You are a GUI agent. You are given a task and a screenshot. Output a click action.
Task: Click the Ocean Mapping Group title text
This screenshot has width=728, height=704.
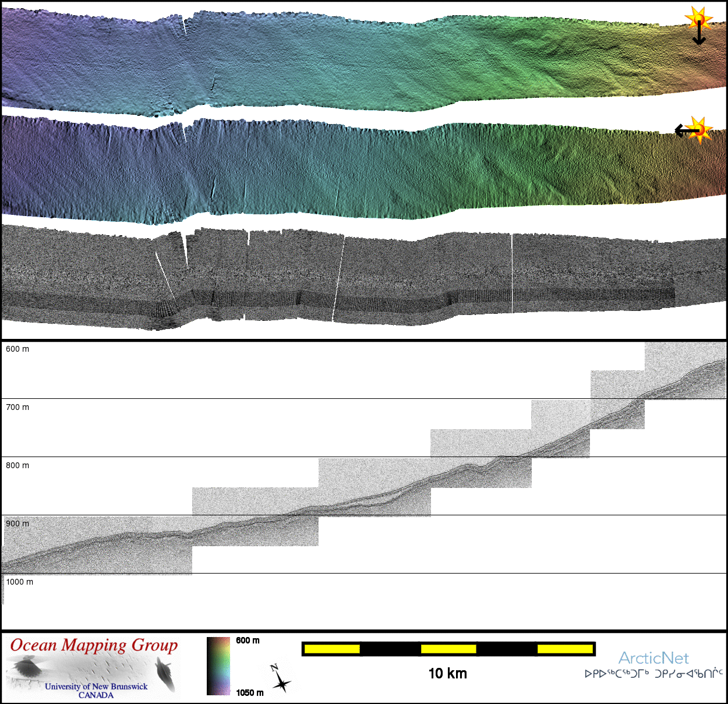(94, 645)
